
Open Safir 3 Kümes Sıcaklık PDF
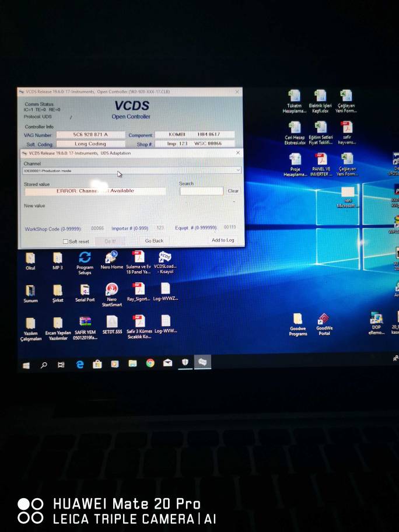tap(139, 327)
